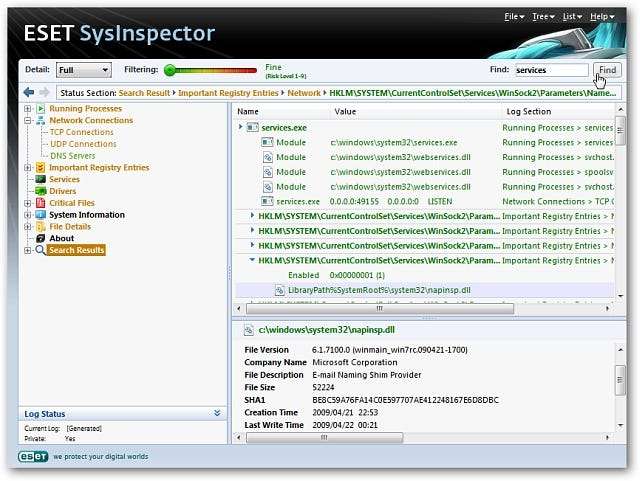Open the Help menu
The width and height of the screenshot is (640, 481).
[x=601, y=17]
